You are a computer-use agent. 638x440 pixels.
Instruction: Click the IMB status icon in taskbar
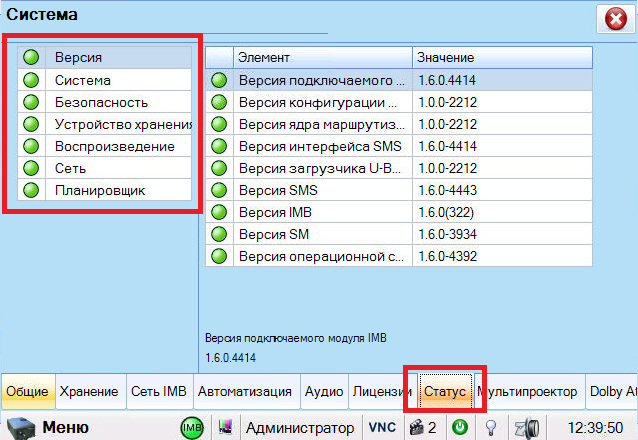click(x=192, y=427)
